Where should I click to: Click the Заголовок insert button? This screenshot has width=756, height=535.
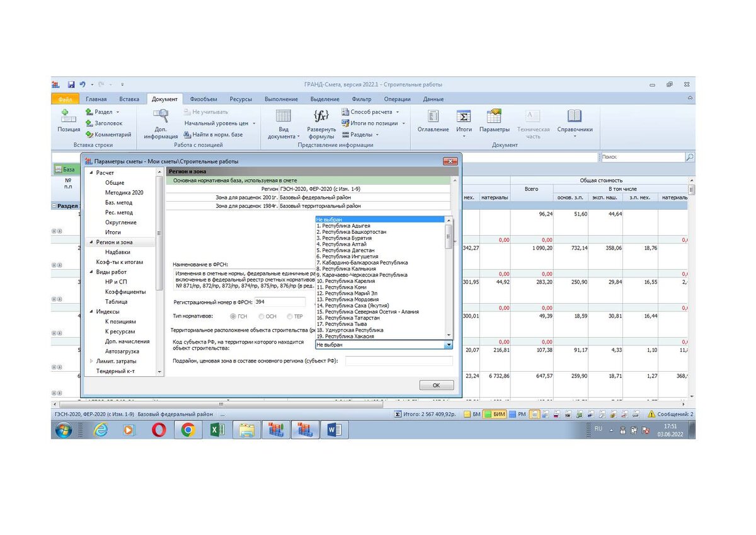(104, 124)
